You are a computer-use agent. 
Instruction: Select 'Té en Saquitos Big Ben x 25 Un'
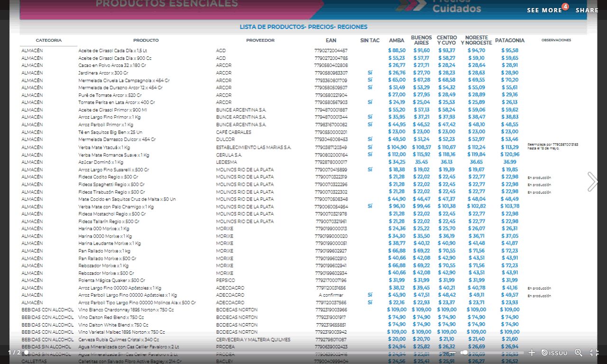point(110,132)
